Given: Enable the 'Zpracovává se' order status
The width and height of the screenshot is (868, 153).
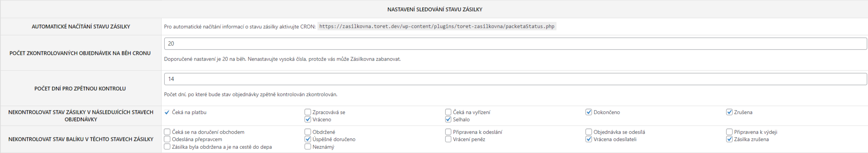Looking at the screenshot, I should pos(308,112).
